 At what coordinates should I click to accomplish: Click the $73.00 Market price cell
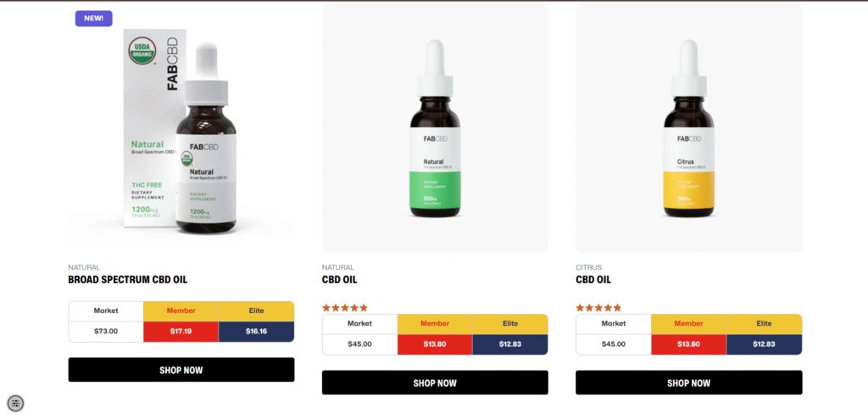[x=106, y=332]
